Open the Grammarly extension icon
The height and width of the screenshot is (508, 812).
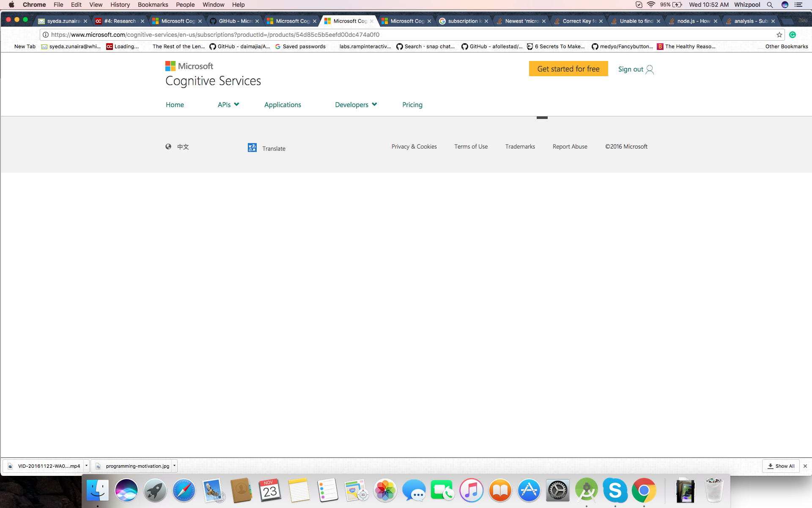793,35
